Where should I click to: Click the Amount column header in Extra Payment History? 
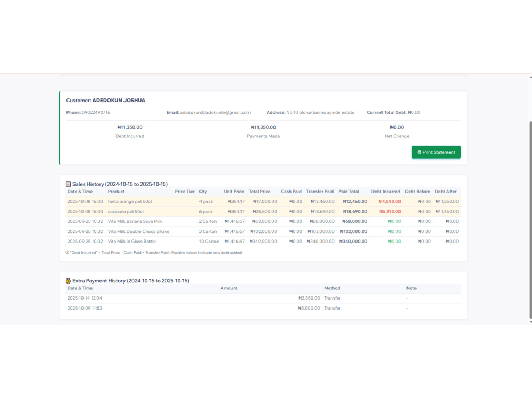point(229,288)
